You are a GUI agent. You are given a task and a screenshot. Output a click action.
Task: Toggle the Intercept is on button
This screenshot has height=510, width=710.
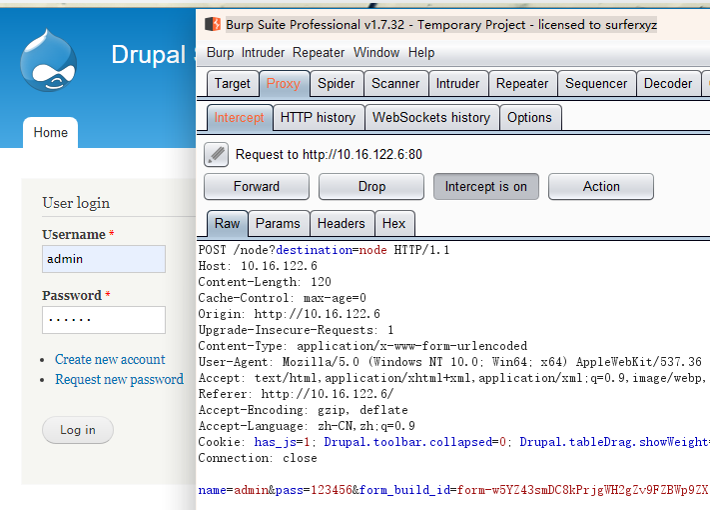point(486,186)
